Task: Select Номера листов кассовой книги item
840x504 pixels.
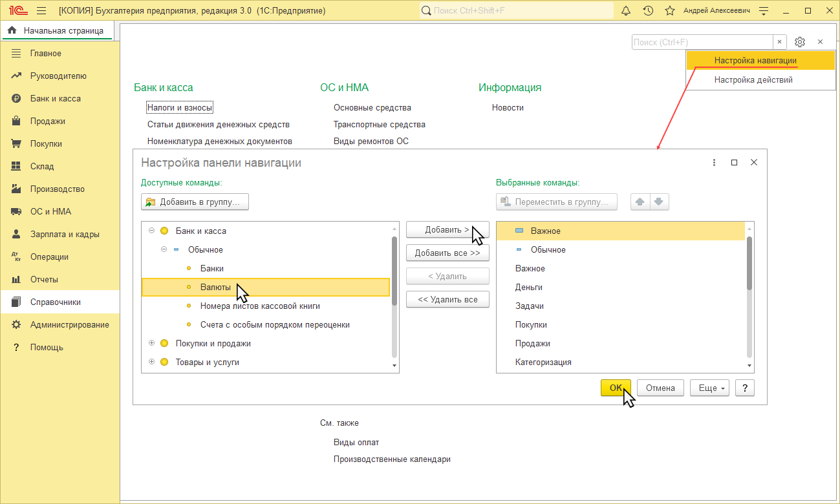Action: 266,306
